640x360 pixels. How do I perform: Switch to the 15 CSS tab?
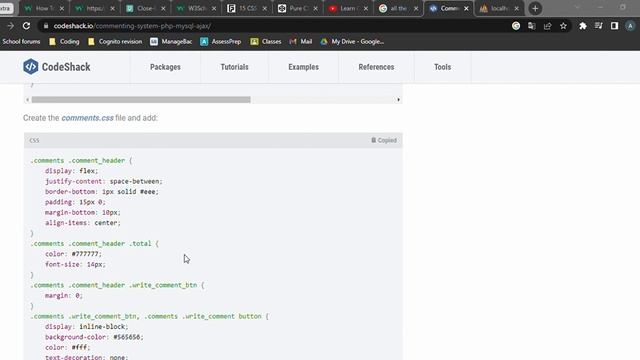click(247, 8)
